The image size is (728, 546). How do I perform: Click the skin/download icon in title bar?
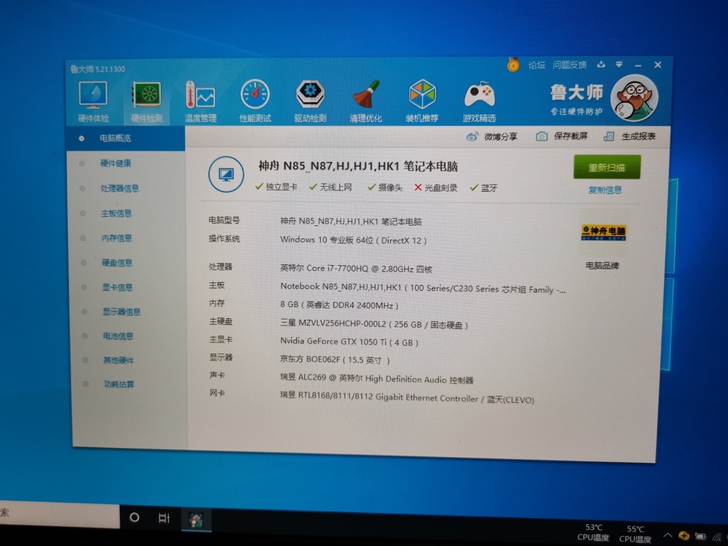tap(601, 65)
